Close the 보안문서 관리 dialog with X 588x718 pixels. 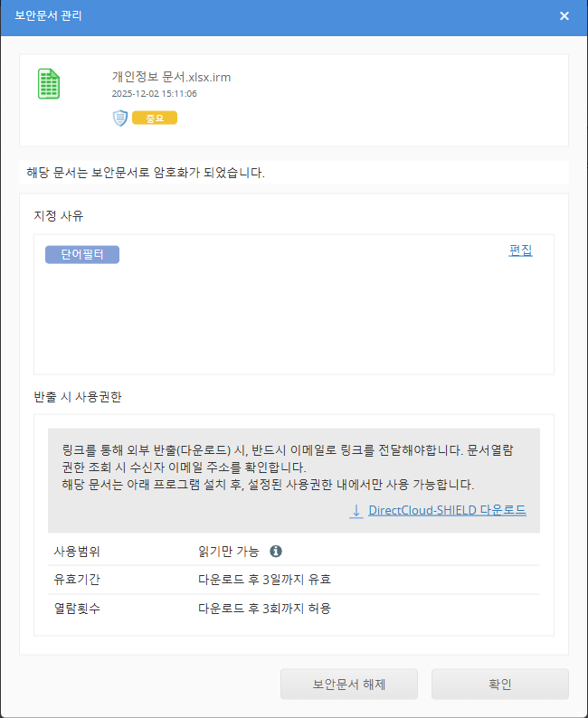pos(564,16)
